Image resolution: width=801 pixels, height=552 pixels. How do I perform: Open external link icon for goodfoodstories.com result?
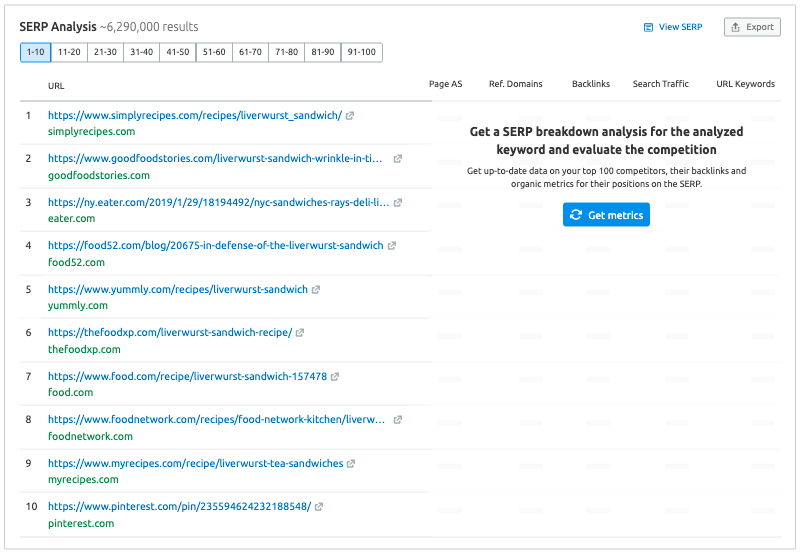[x=398, y=159]
